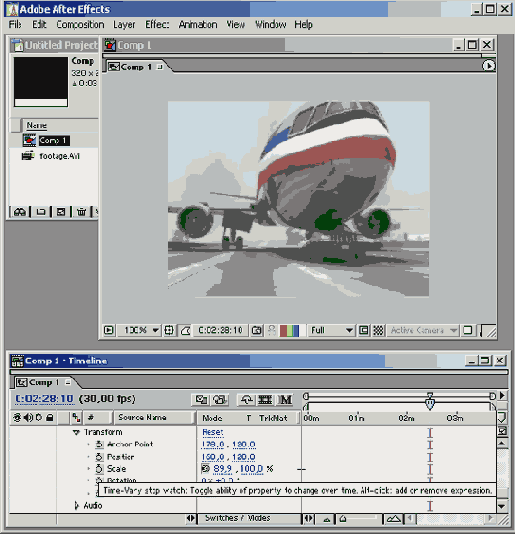Click the comp viewer exposure square icon
The width and height of the screenshot is (515, 534).
click(468, 330)
